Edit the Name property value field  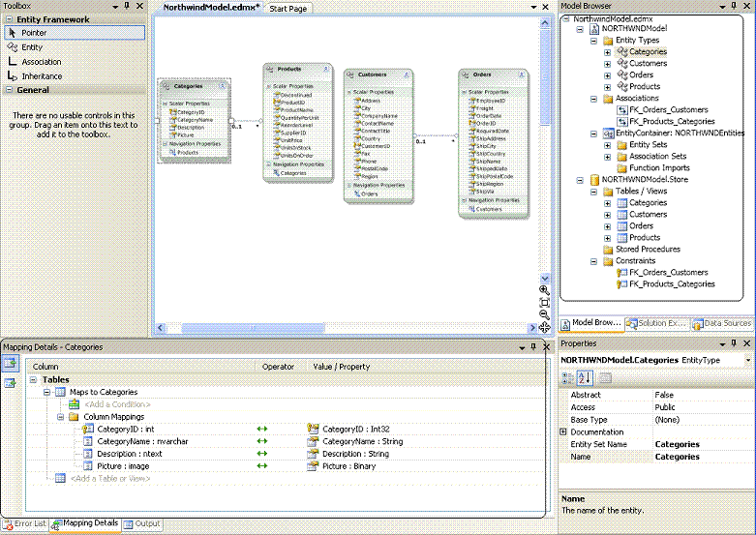click(703, 457)
